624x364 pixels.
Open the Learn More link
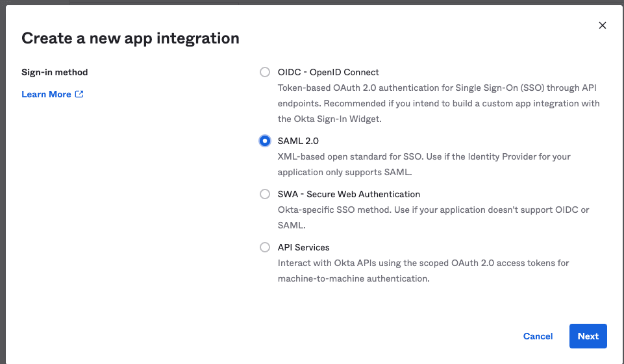click(x=52, y=94)
